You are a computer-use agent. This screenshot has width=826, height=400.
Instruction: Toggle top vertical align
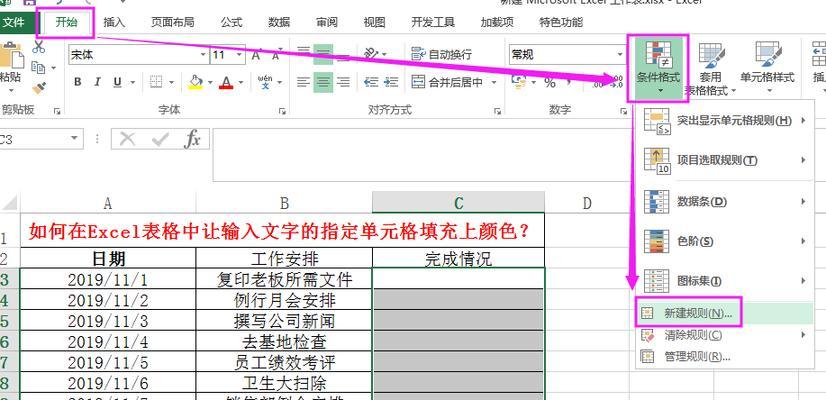(303, 54)
